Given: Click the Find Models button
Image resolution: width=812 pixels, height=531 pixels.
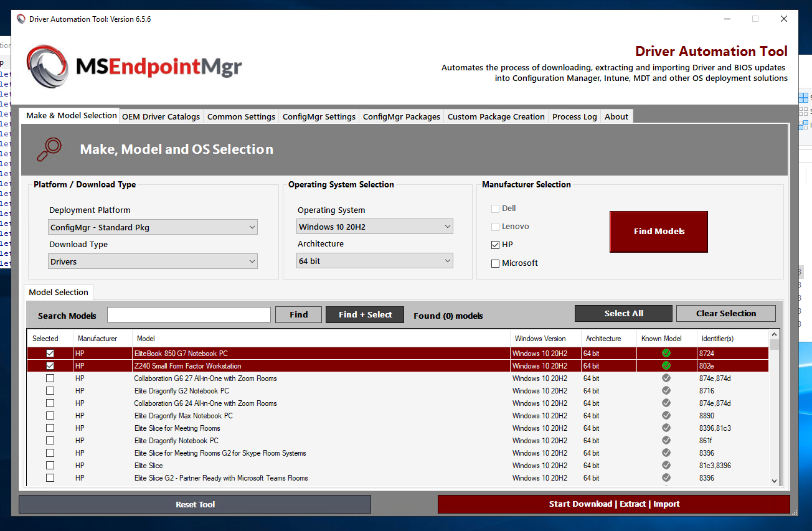Looking at the screenshot, I should coord(658,231).
